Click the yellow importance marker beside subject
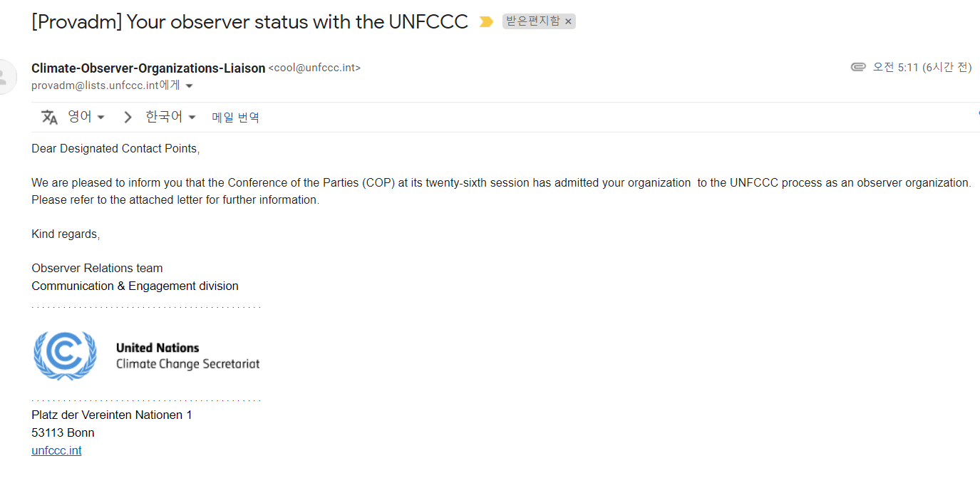This screenshot has width=980, height=488. click(486, 22)
